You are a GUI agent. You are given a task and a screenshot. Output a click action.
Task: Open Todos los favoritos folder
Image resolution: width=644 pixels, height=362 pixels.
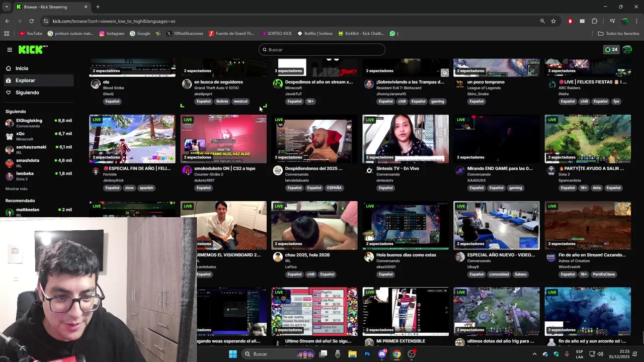coord(619,34)
